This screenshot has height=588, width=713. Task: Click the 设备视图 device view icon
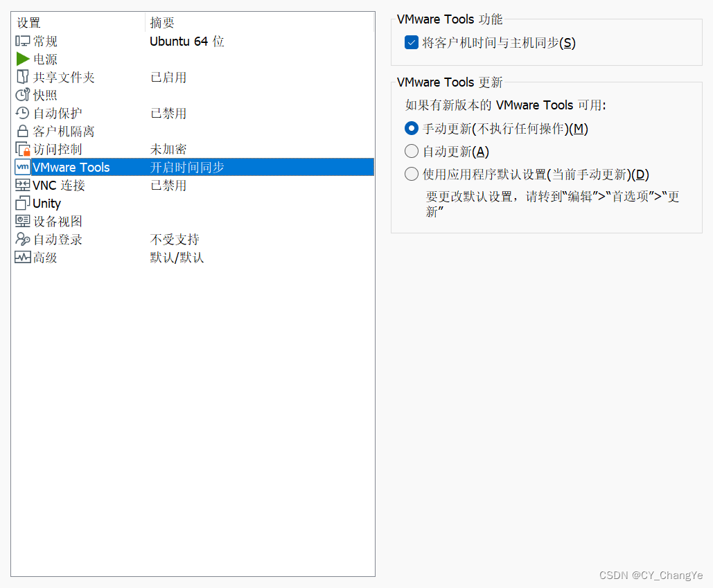[23, 222]
